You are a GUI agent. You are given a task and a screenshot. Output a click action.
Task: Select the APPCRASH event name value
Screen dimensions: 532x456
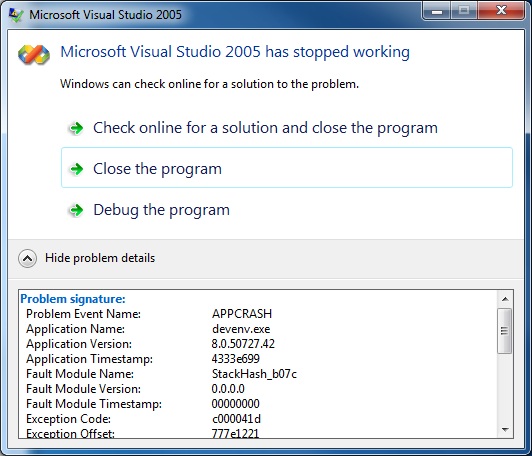[x=242, y=314]
